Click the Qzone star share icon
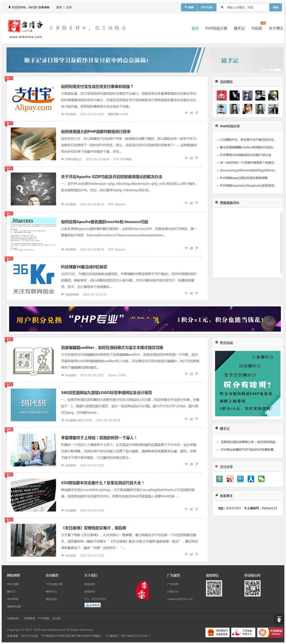286x644 pixels. coord(220,479)
